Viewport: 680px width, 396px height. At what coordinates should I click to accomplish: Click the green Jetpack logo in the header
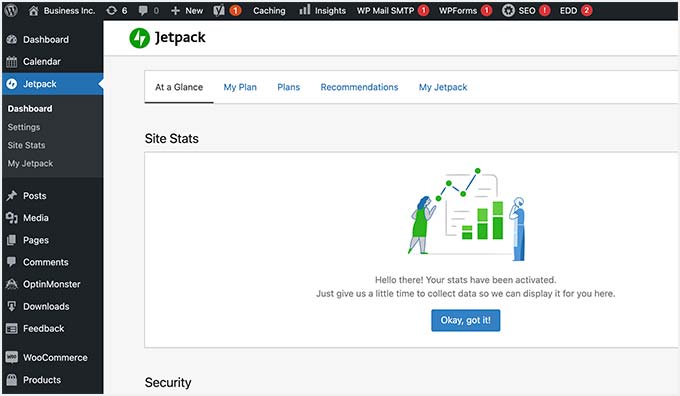click(x=140, y=38)
